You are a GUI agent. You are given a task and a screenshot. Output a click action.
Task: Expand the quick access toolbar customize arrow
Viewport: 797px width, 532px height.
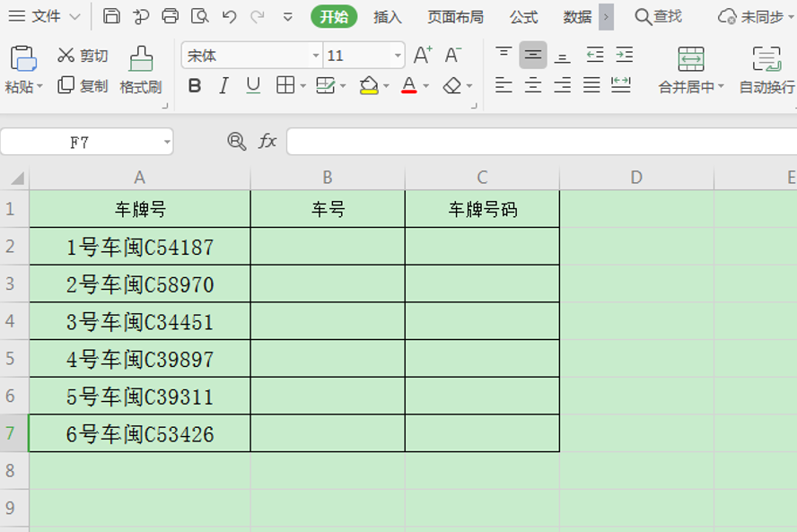(x=288, y=17)
